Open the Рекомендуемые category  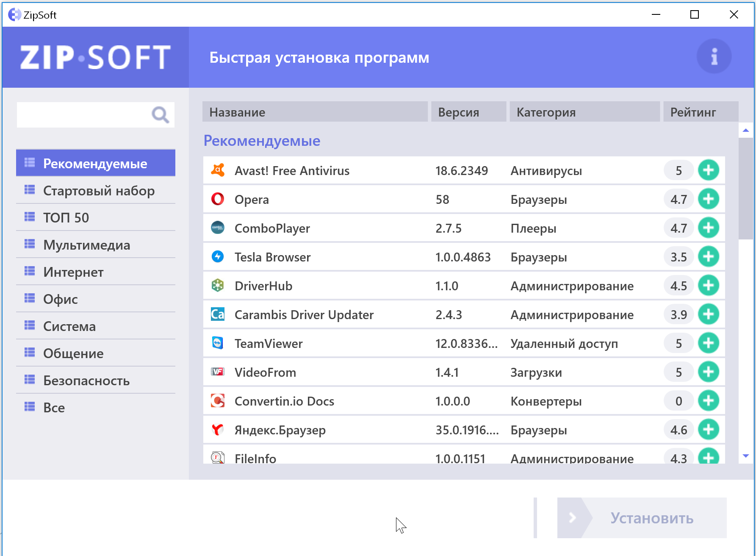pos(96,163)
